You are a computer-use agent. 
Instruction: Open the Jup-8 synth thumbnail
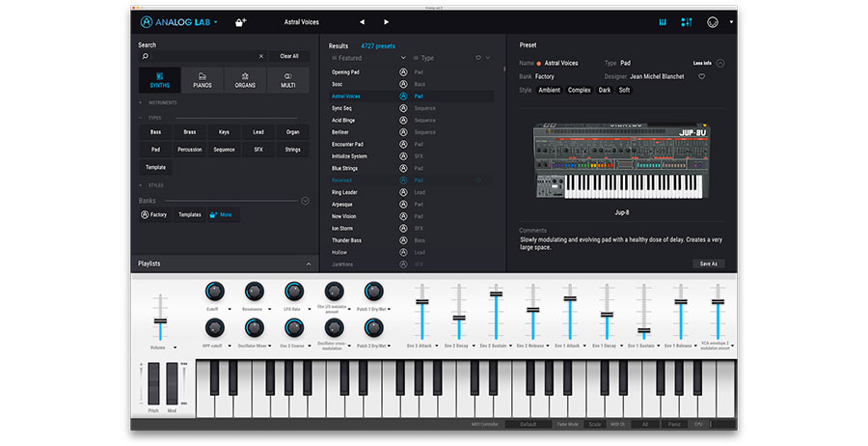621,161
